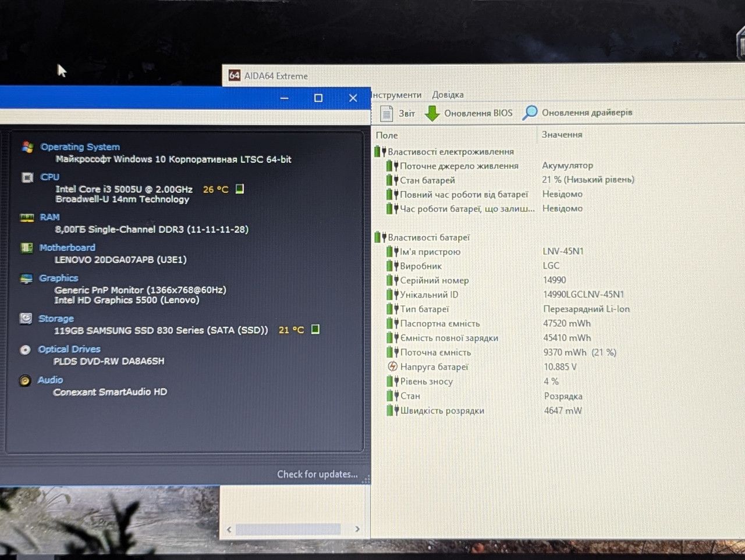Screen dimensions: 745x560
Task: Select the value 21 % (Низький рівень)
Action: (x=588, y=180)
